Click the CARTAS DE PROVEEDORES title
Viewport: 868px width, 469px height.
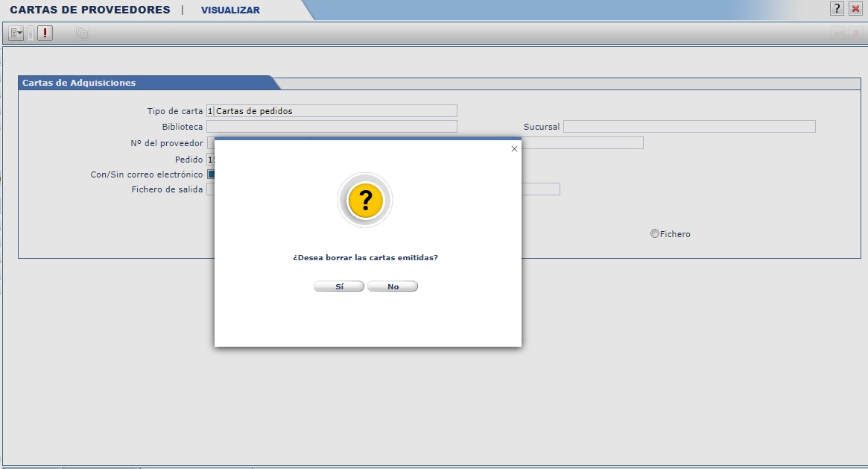90,10
